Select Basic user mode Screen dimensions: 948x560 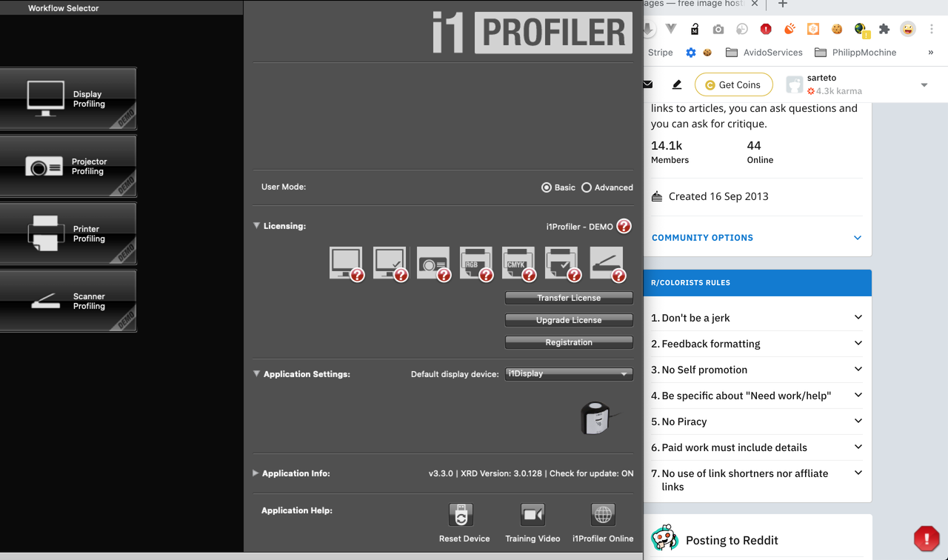[x=547, y=187]
